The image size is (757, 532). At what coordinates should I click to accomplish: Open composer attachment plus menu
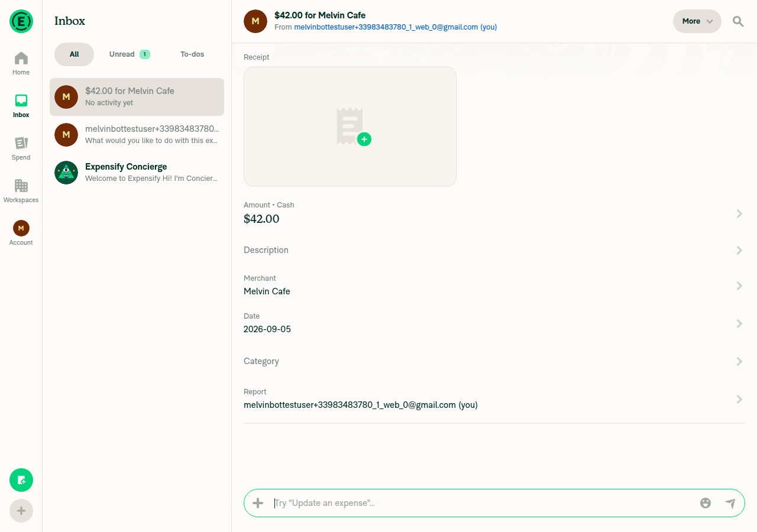pyautogui.click(x=258, y=503)
